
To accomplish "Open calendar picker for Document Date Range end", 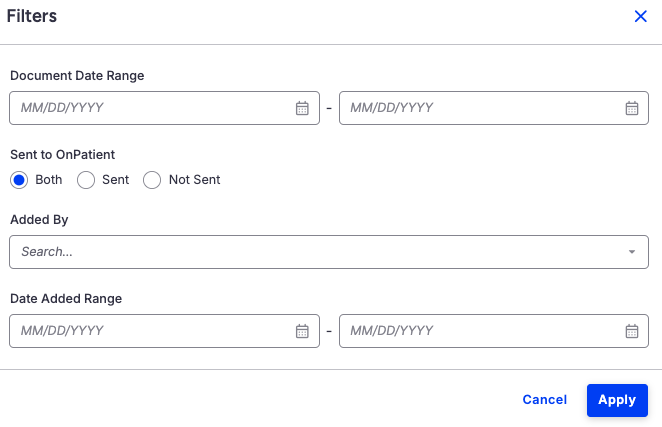I will [632, 108].
